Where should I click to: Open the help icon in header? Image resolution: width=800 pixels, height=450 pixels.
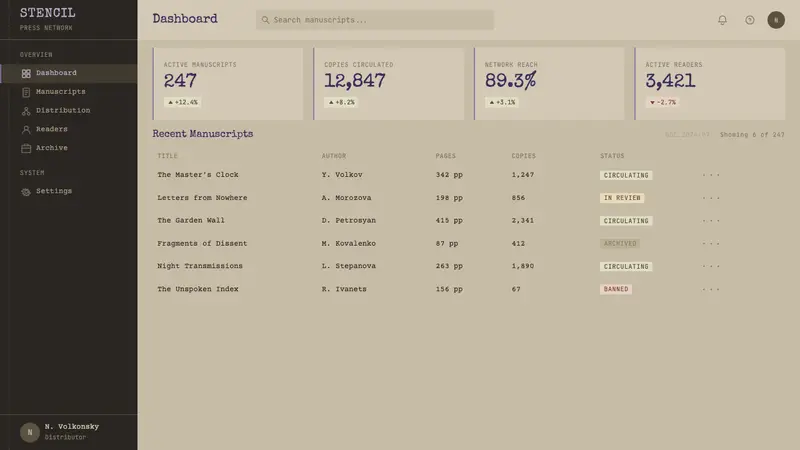click(x=749, y=20)
